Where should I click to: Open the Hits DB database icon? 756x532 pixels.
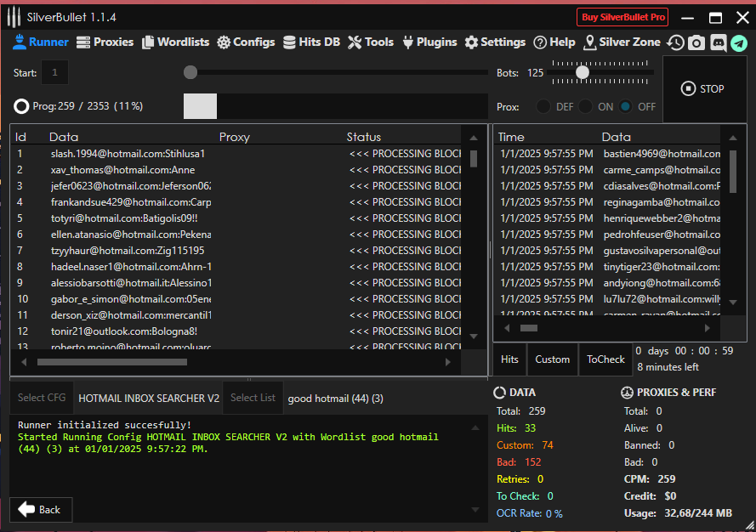click(x=290, y=42)
